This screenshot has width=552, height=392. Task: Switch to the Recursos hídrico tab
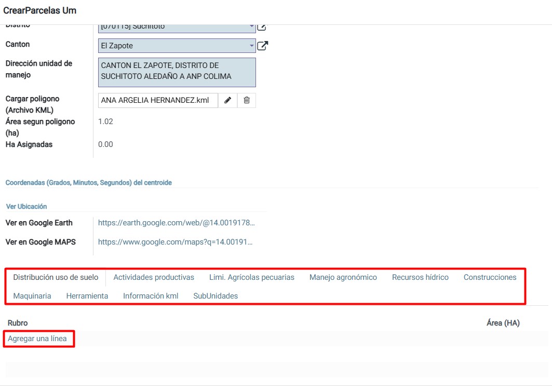[420, 277]
